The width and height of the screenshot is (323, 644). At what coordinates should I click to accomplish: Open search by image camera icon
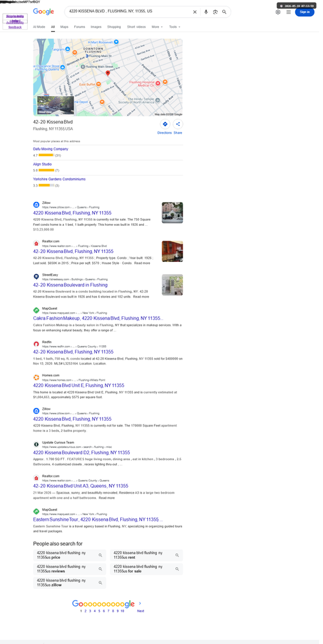(x=215, y=12)
